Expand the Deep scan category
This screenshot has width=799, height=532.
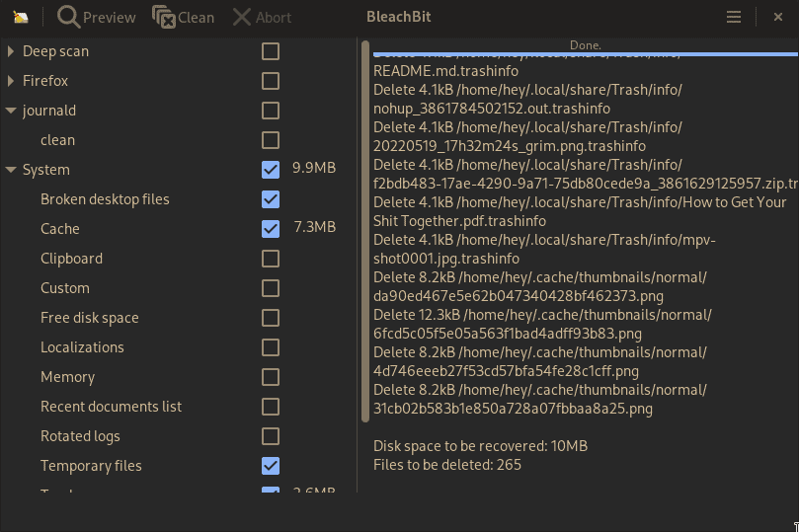(x=11, y=51)
